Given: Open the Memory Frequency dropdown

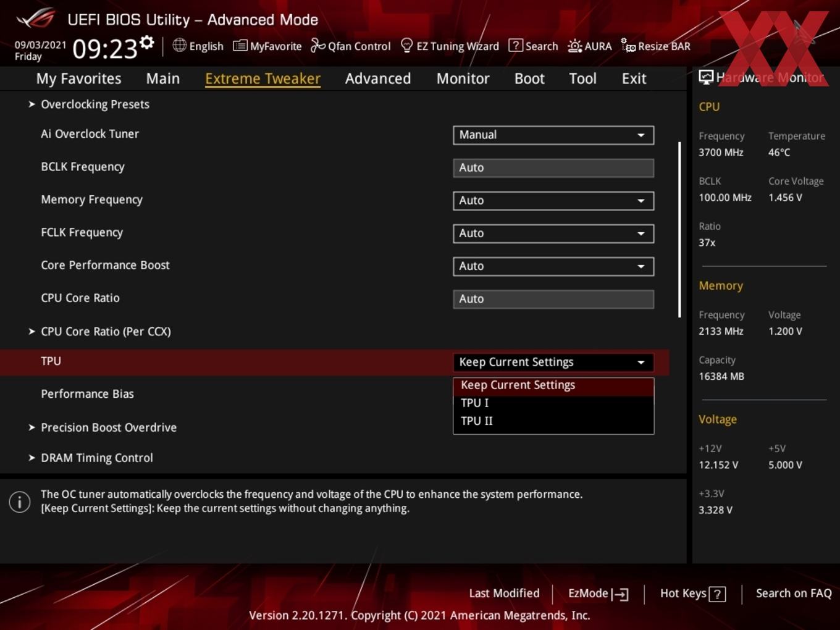Looking at the screenshot, I should click(553, 200).
